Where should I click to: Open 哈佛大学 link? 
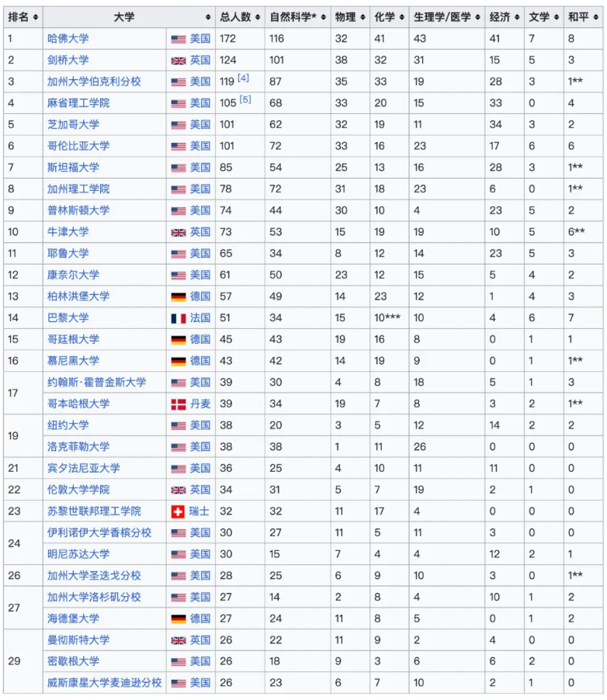(x=68, y=39)
